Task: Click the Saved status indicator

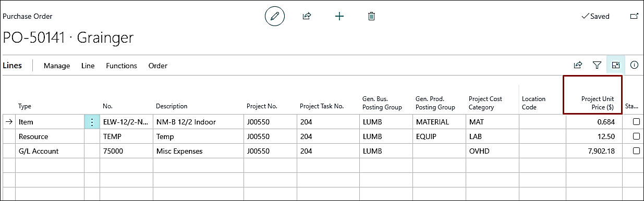Action: tap(595, 16)
